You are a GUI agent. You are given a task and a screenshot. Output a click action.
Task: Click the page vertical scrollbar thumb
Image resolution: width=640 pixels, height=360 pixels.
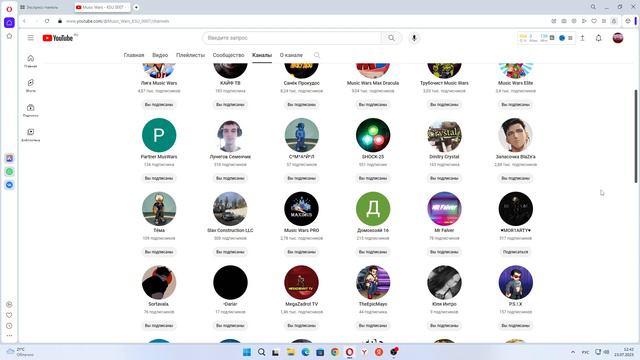[x=636, y=136]
